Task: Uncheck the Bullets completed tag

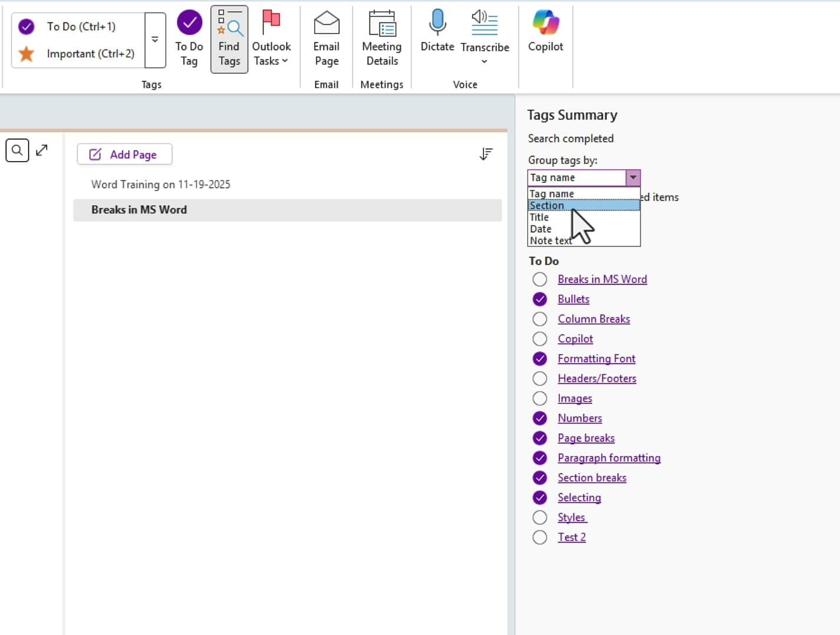Action: (x=539, y=299)
